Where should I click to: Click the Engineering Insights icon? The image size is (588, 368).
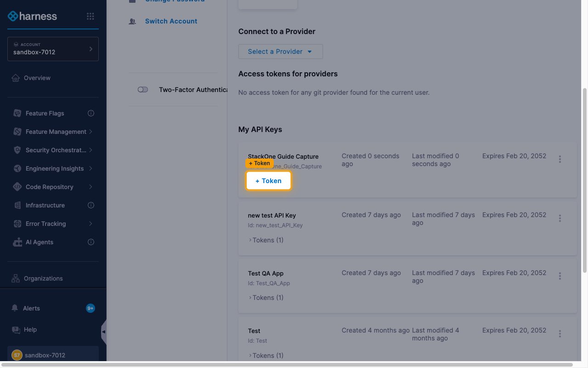pos(17,168)
